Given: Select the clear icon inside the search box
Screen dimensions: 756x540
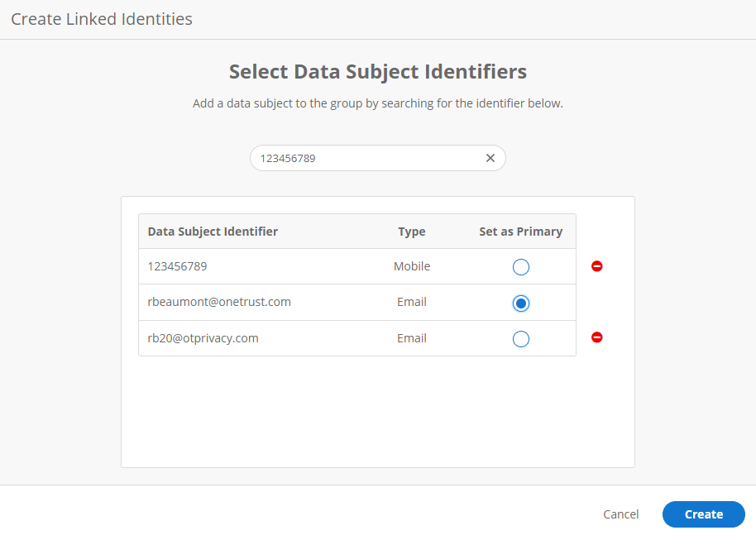Looking at the screenshot, I should (x=490, y=157).
